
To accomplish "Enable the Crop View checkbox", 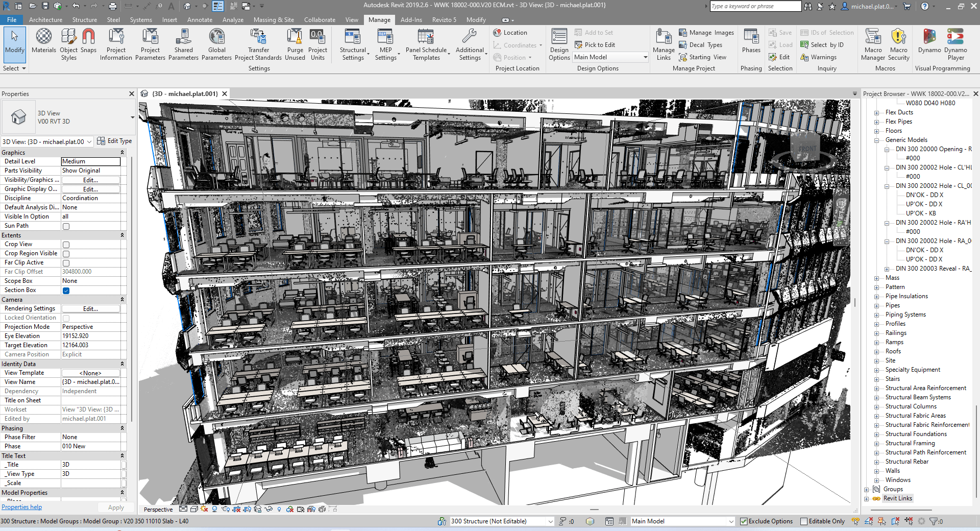I will coord(66,245).
